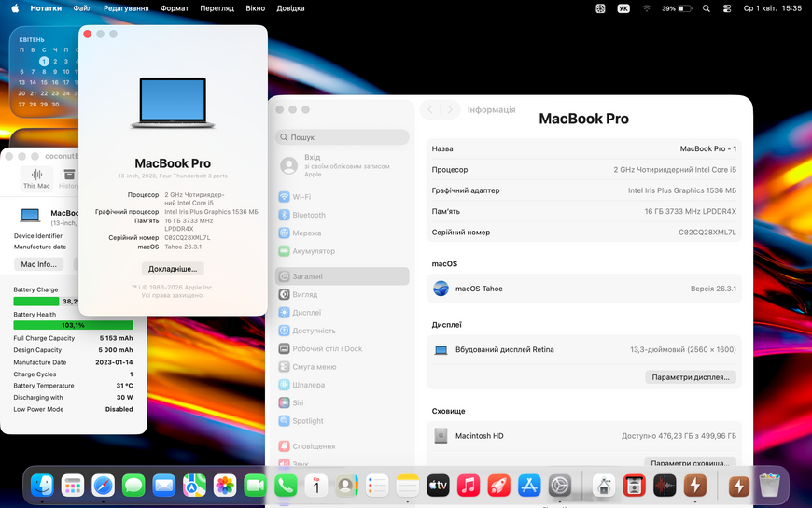
Task: Open the Редагування menu
Action: pos(126,8)
